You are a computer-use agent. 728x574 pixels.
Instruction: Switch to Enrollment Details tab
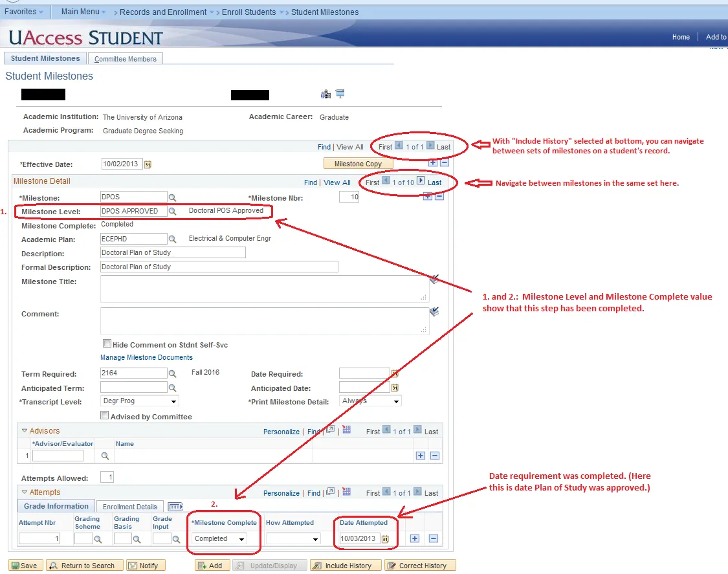click(130, 507)
